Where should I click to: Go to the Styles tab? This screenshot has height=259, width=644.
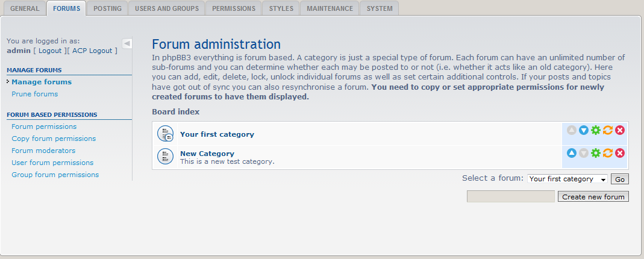[x=281, y=8]
